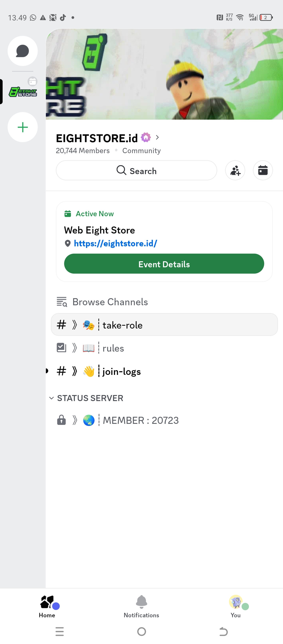Tap the Browse Channels icon
Viewport: 283px width, 644px height.
pyautogui.click(x=62, y=302)
